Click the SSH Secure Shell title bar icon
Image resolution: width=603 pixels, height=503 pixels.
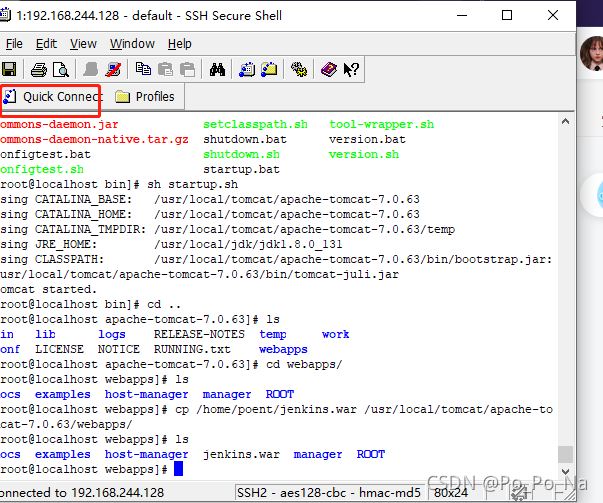pos(4,15)
